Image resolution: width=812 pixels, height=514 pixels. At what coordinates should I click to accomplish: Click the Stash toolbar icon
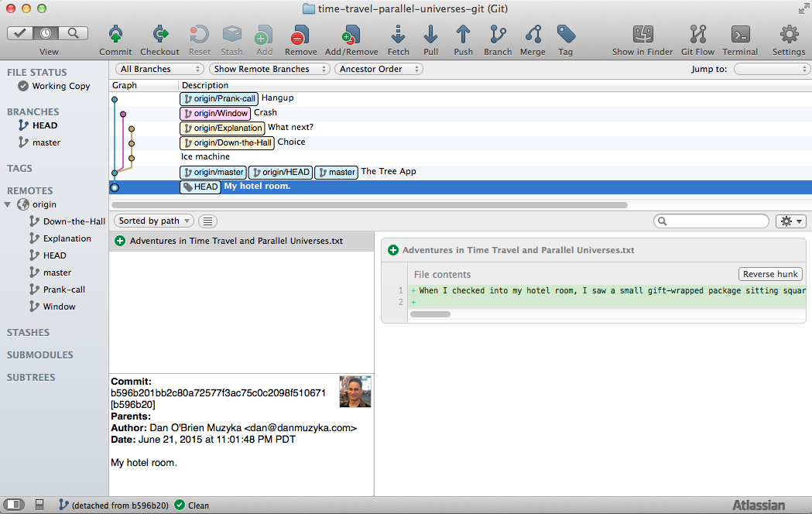[x=231, y=35]
